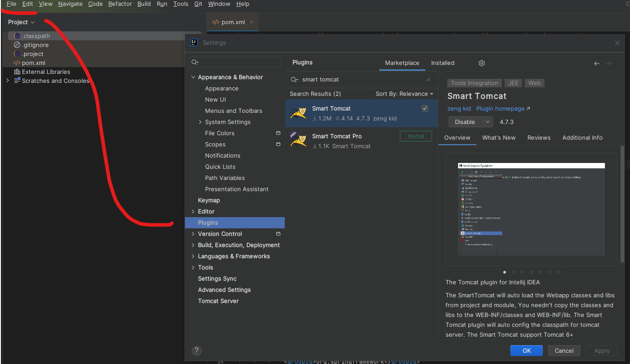630x364 pixels.
Task: Click the Smart Tomcat Pro plugin icon
Action: (299, 140)
